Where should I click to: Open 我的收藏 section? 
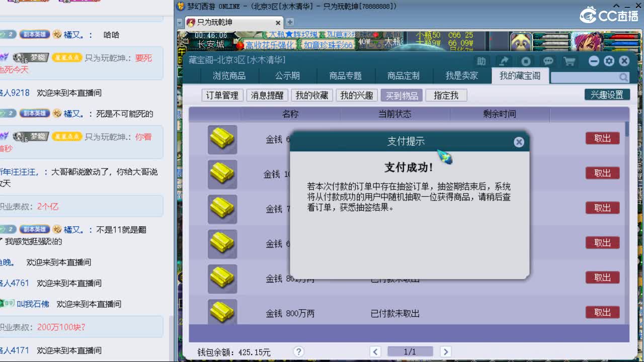point(312,95)
